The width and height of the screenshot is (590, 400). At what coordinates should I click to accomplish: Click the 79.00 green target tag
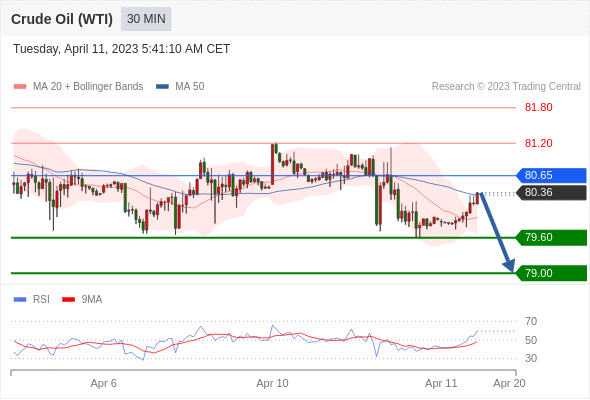pos(551,273)
